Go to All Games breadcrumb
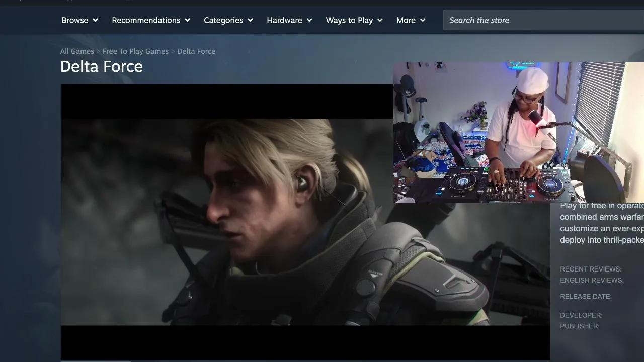This screenshot has width=644, height=362. pyautogui.click(x=77, y=51)
